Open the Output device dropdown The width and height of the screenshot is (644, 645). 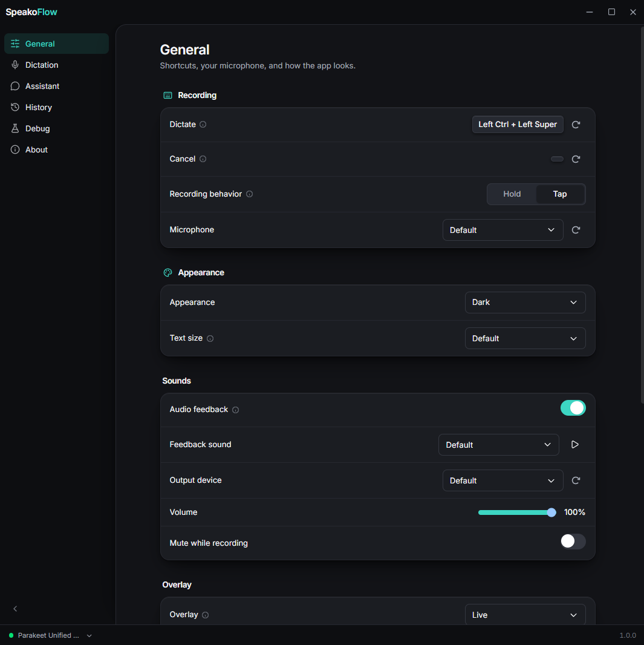pyautogui.click(x=503, y=480)
